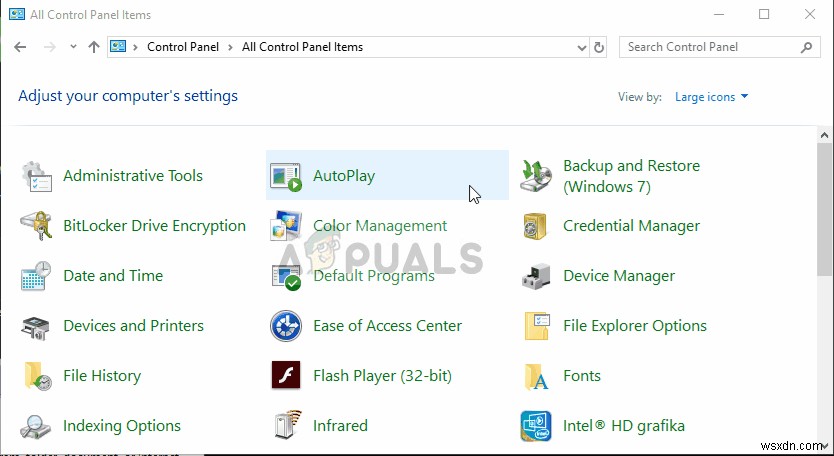Screen dimensions: 834x456
Task: Open the Fonts folder icon
Action: [537, 376]
